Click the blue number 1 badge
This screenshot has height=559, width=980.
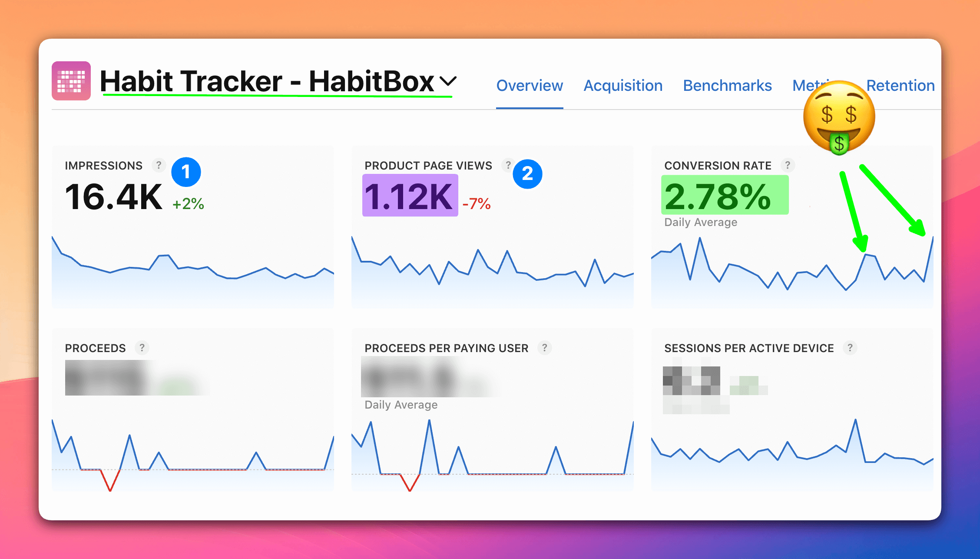coord(186,172)
